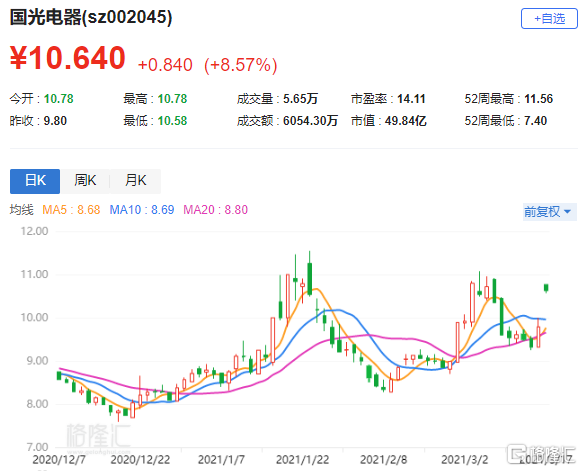Click the current price ¥10.640
Screen dimensions: 582x471
(x=68, y=58)
